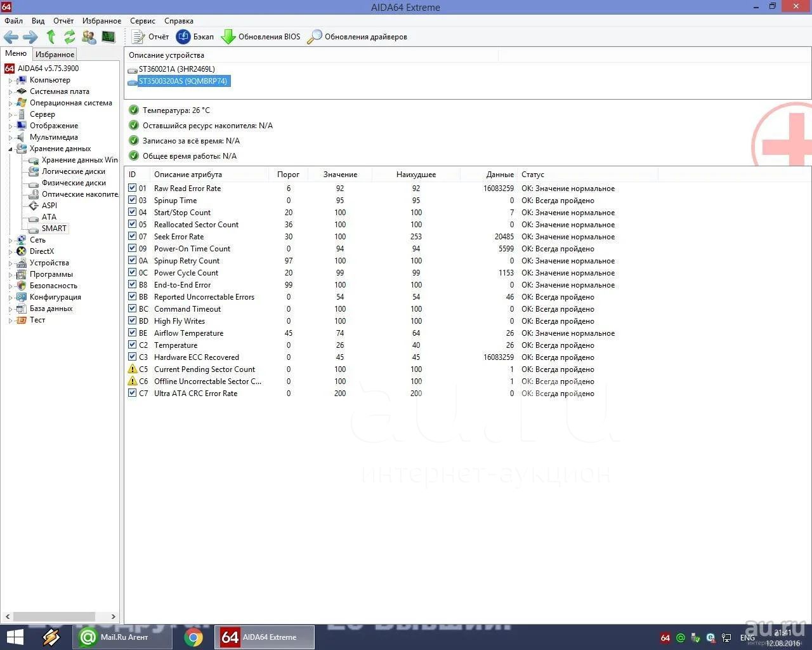Sort by Статус column header
812x650 pixels.
pos(587,175)
